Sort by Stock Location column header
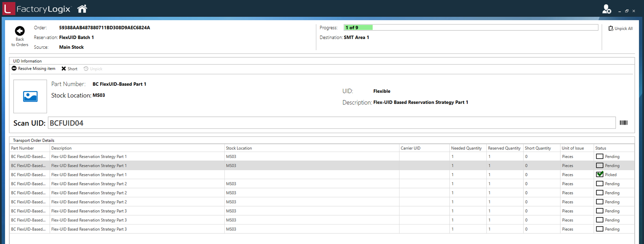 tap(239, 148)
